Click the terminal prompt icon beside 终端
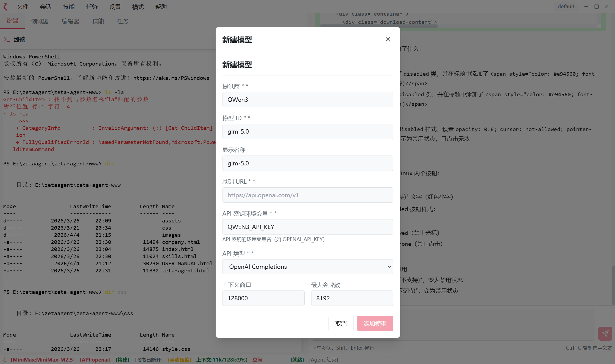The image size is (615, 364). coord(7,39)
